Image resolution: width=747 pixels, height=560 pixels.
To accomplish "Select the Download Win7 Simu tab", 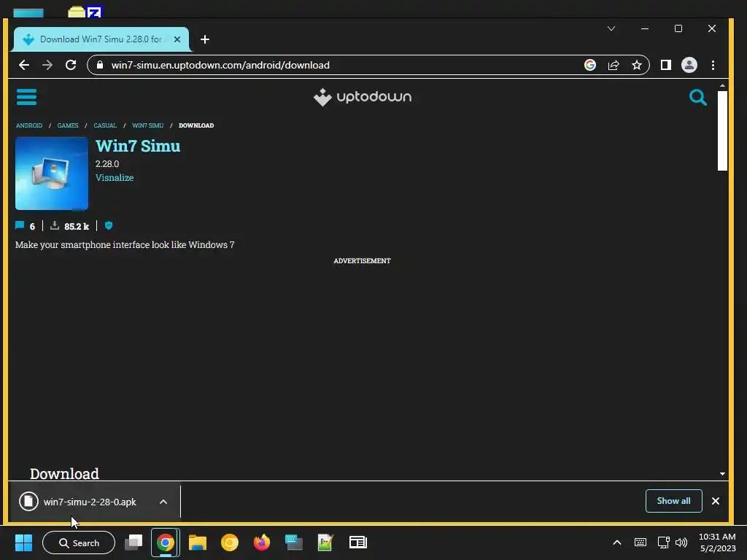I will click(x=101, y=39).
